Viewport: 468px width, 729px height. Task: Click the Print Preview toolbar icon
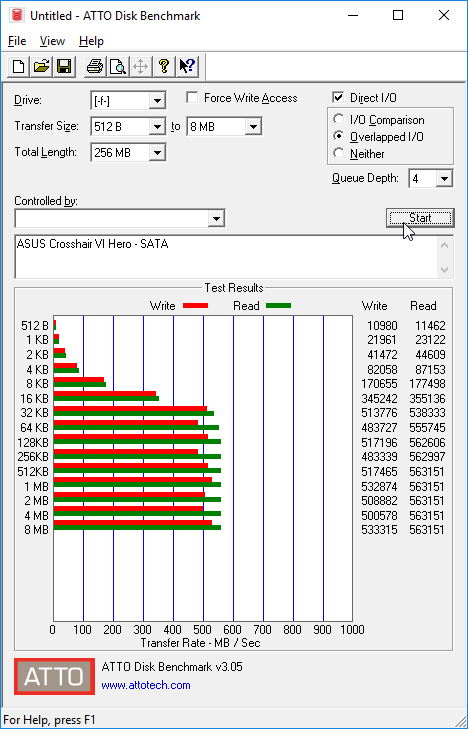pos(118,66)
